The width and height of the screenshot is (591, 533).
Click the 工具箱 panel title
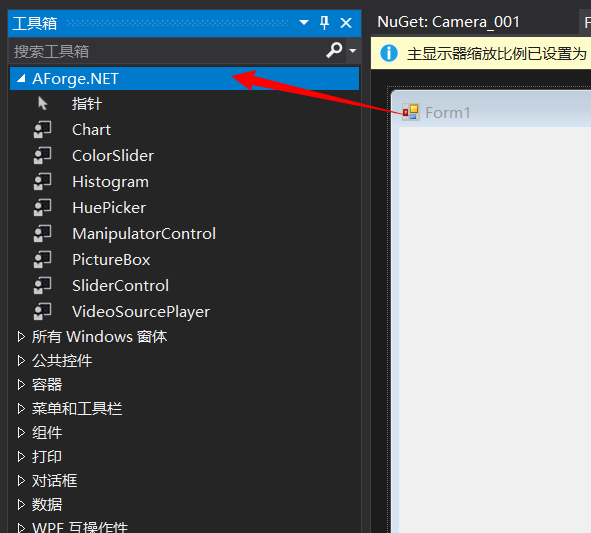35,23
